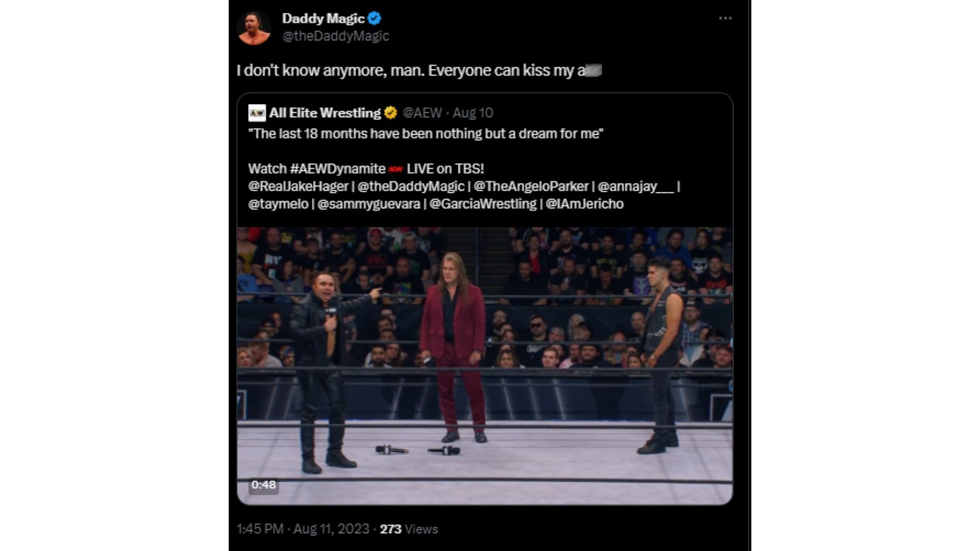Screen dimensions: 980x551
Task: Click the 273 Views count
Action: point(408,529)
